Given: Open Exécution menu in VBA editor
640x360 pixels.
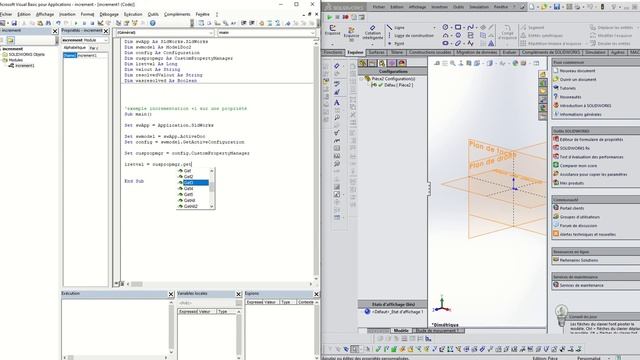Looking at the screenshot, I should click(x=133, y=14).
